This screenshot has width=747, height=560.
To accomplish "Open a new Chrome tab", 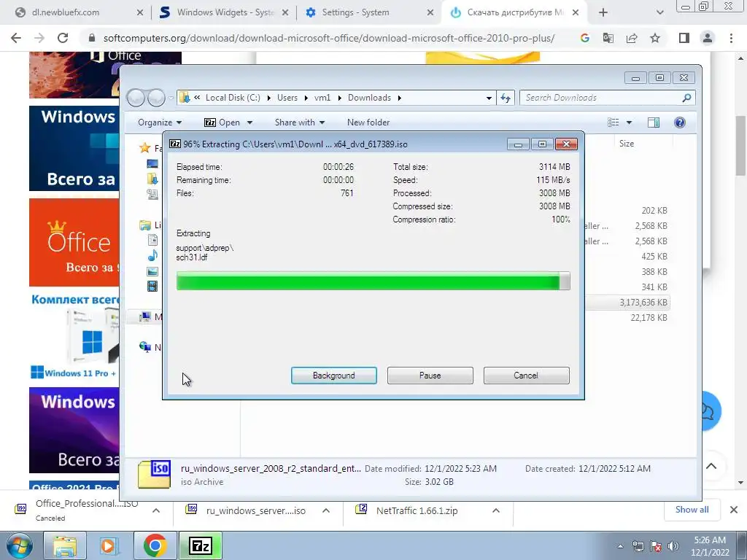I will click(x=603, y=12).
